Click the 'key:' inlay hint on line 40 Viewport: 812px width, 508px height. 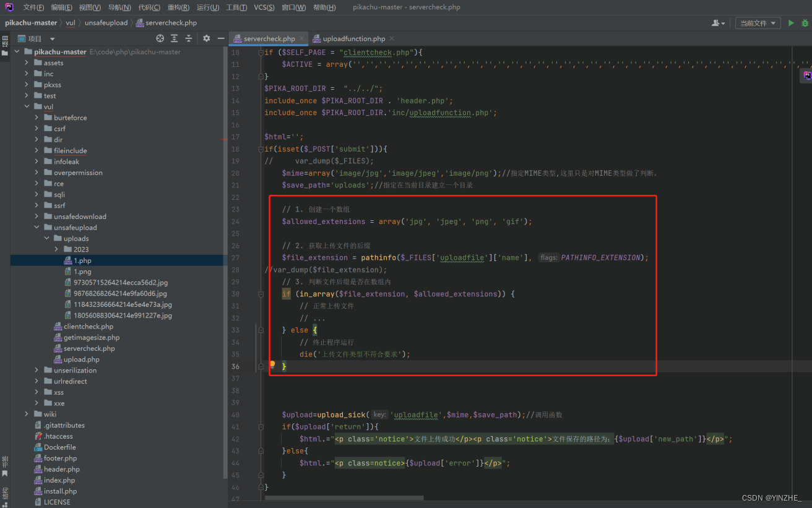pos(379,415)
